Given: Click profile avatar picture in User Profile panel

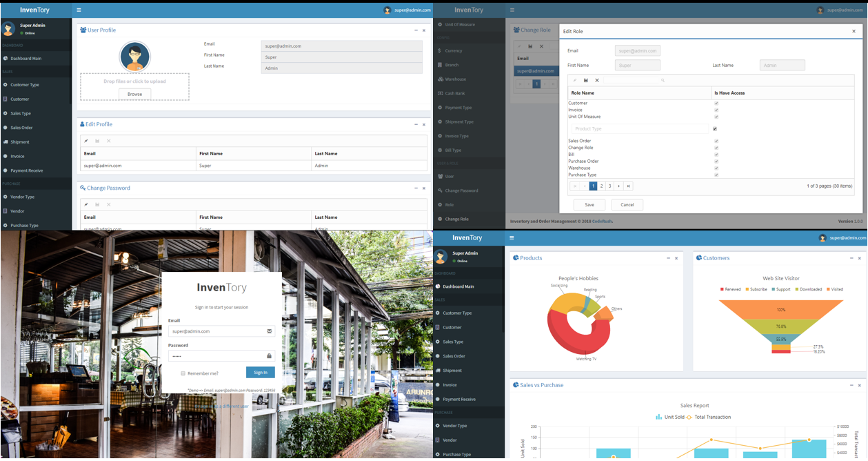Looking at the screenshot, I should pyautogui.click(x=135, y=57).
